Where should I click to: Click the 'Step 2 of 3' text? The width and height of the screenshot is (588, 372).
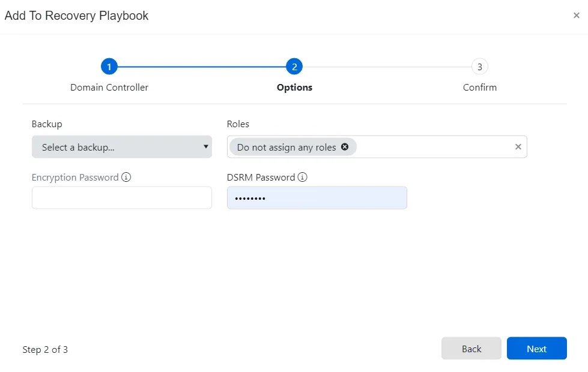click(45, 350)
